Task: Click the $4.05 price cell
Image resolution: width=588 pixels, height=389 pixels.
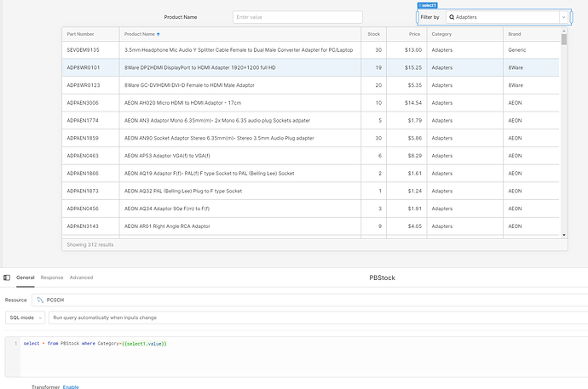Action: (406, 226)
